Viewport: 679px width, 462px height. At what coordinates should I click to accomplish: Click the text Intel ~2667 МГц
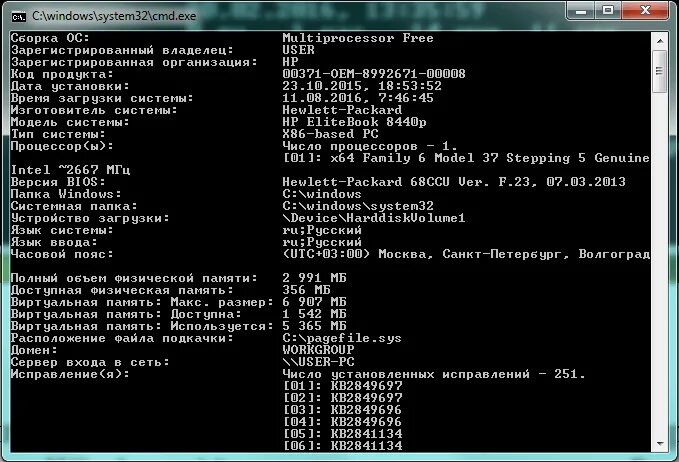pos(70,170)
